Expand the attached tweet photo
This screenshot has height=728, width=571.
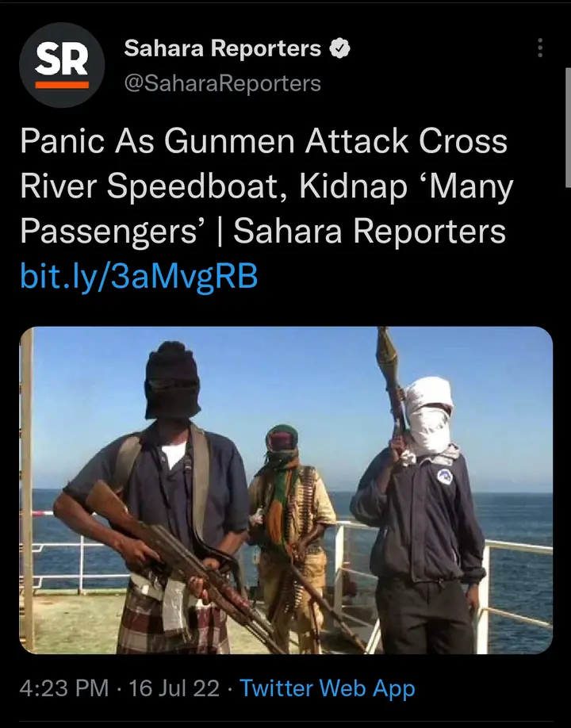(x=286, y=490)
